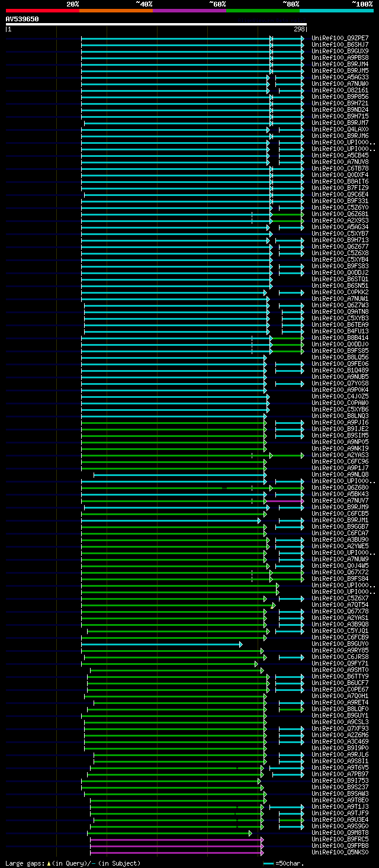Select the UniRef100_C4J0Z5 entry
The image size is (379, 868).
coord(340,396)
